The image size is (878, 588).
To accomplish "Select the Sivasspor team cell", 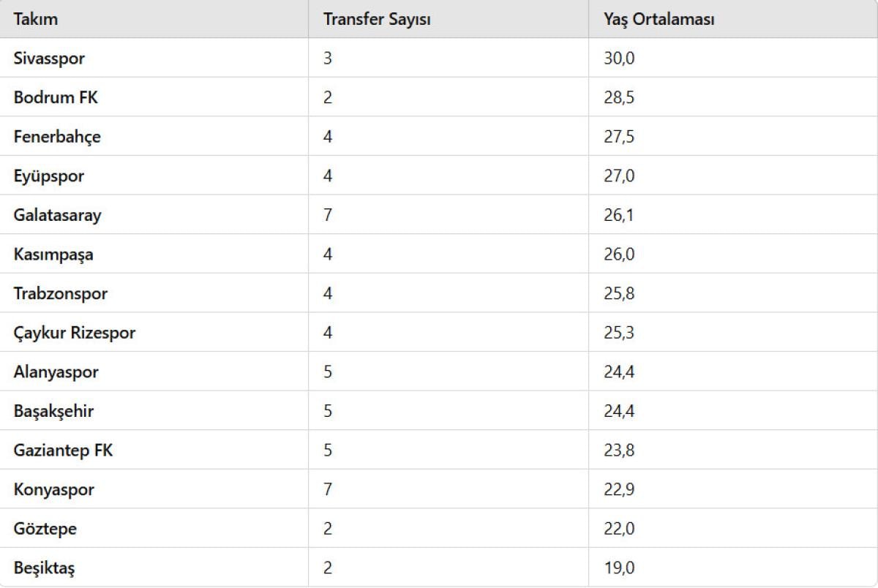I will (x=49, y=59).
